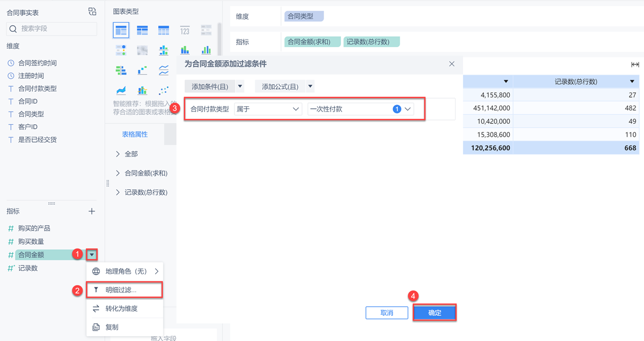Close the 为合同金额添加过滤条件 dialog
This screenshot has width=644, height=341.
pos(452,64)
